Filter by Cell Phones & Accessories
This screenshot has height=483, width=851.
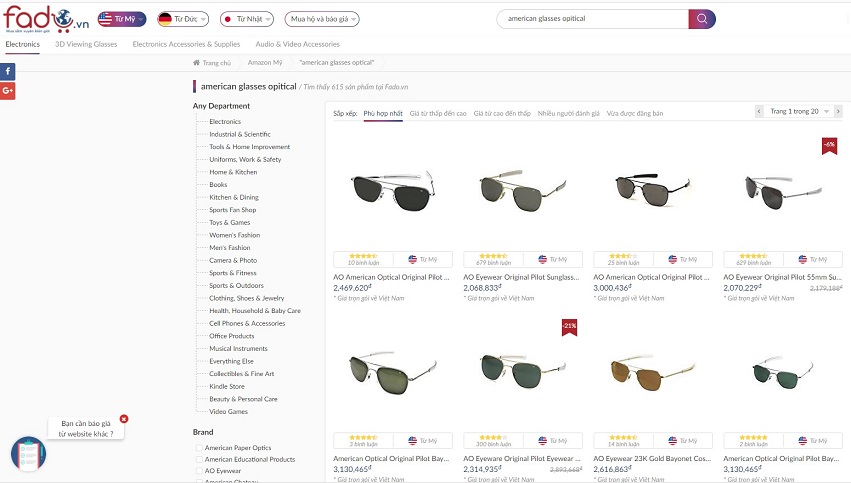(x=247, y=323)
